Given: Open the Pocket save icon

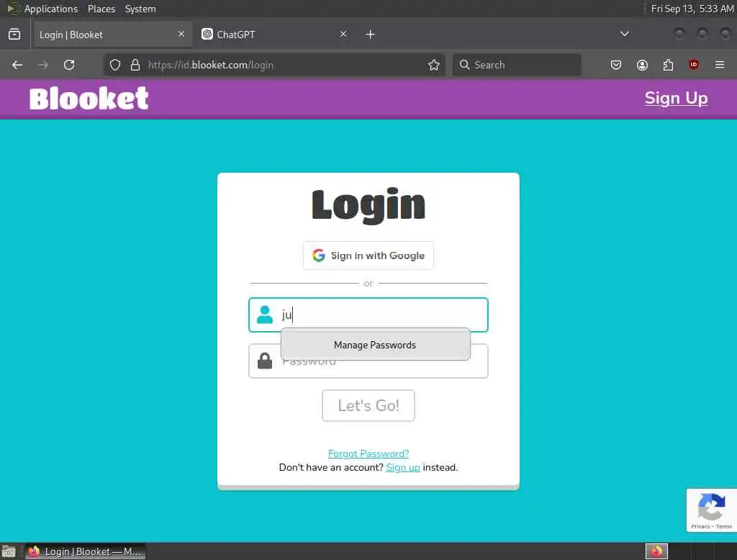Looking at the screenshot, I should point(616,65).
